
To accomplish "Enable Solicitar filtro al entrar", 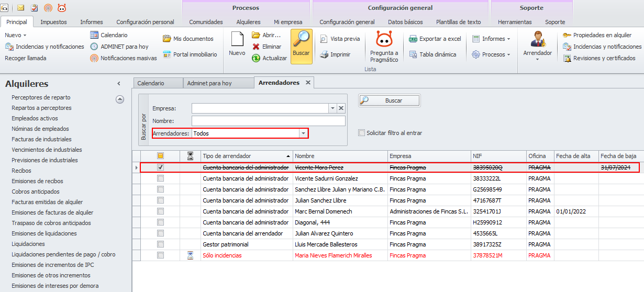I will tap(361, 133).
